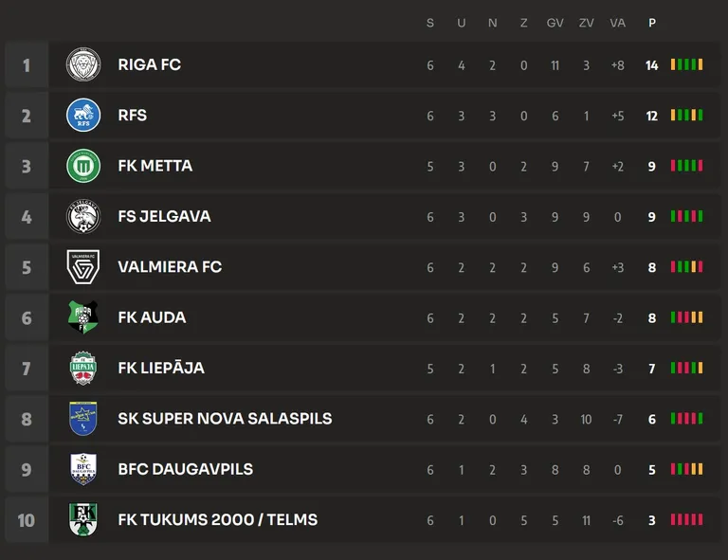Image resolution: width=728 pixels, height=560 pixels.
Task: Click the GV goals scored column header
Action: pyautogui.click(x=555, y=23)
